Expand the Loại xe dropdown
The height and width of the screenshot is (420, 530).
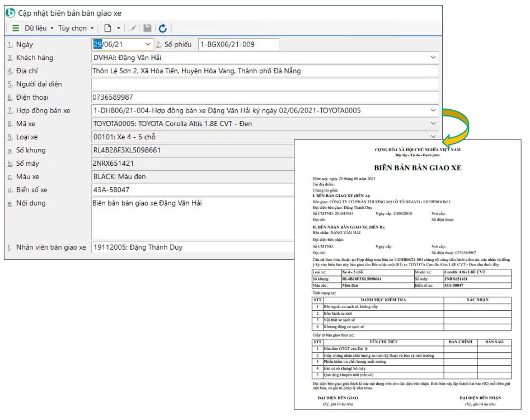pos(433,137)
